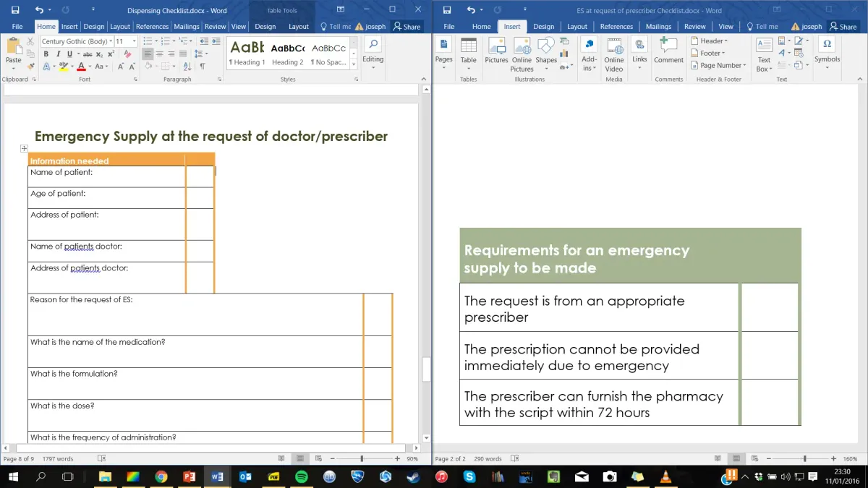Apply Italic formatting in Dispensing Checklist window
This screenshot has height=488, width=868.
point(57,54)
